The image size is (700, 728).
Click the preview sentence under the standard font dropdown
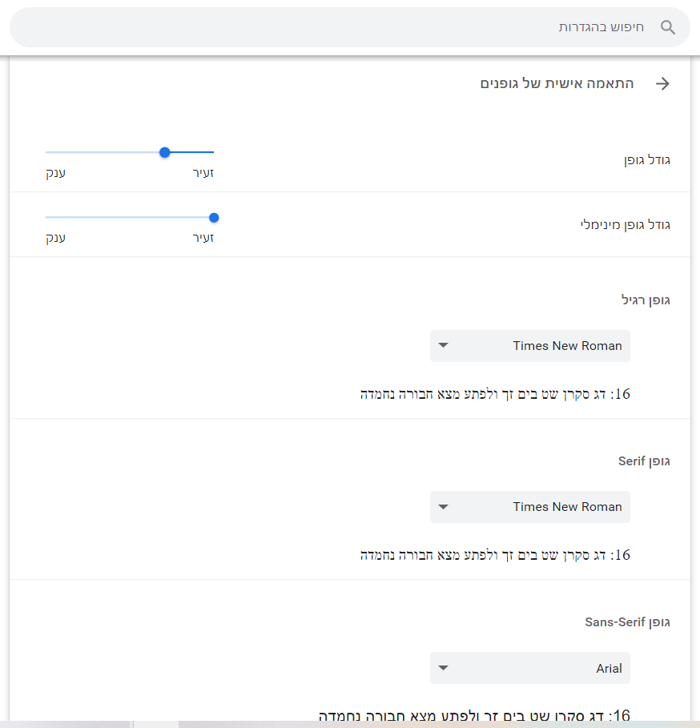click(x=495, y=394)
